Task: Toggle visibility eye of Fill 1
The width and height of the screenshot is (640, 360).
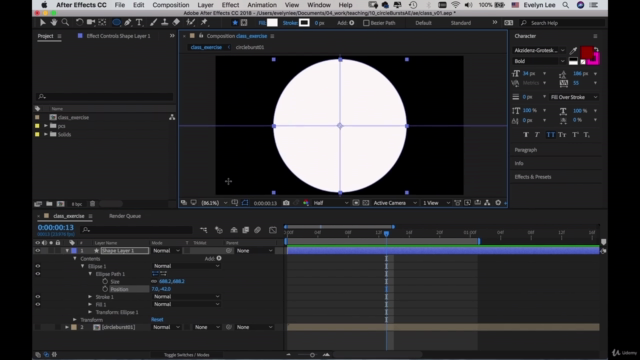Action: (x=38, y=304)
